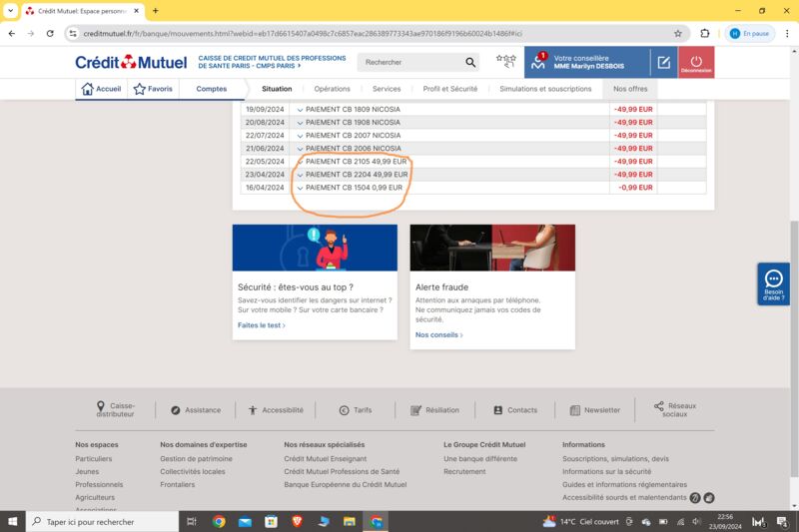Screen dimensions: 799x532
Task: Open Mail app in taskbar
Action: pyautogui.click(x=245, y=521)
